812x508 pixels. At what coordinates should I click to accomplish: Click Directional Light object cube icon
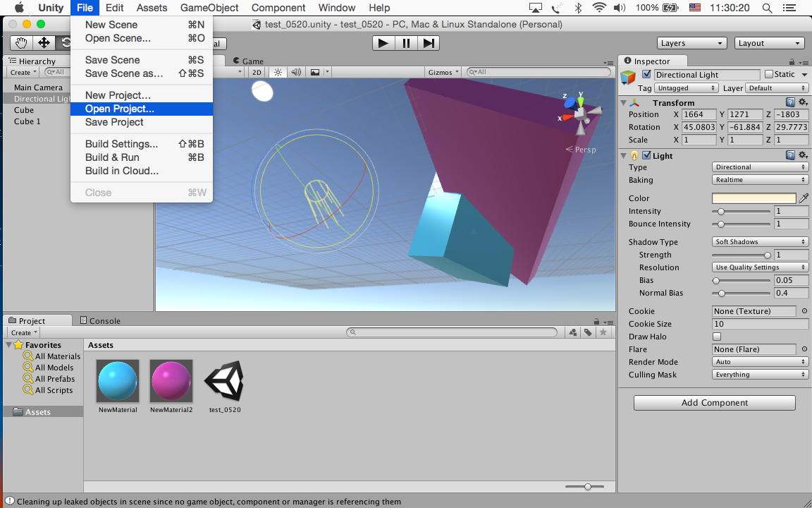point(628,78)
